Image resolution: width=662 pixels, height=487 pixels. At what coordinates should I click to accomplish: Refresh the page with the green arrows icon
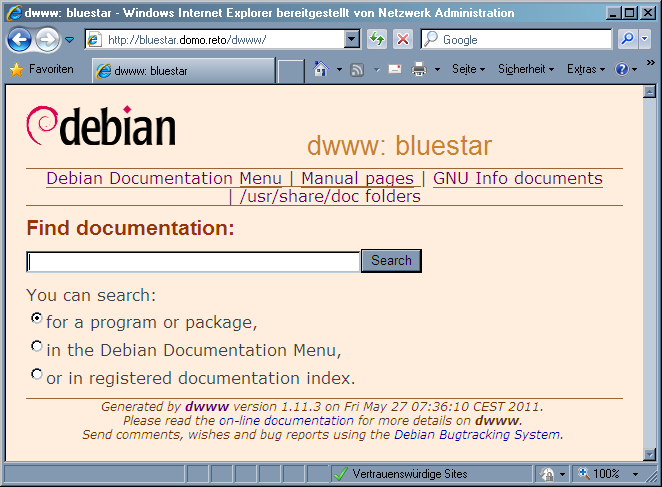377,40
